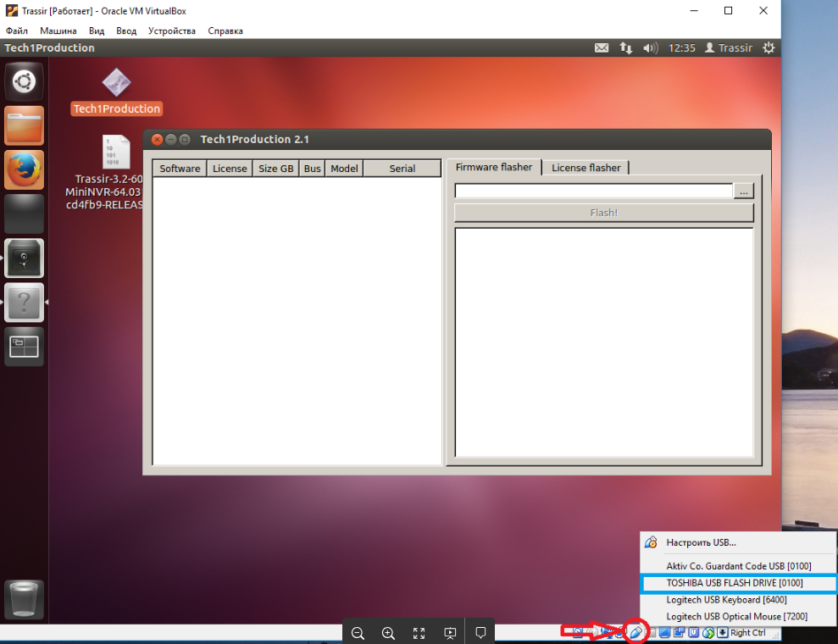The image size is (838, 644).
Task: Open the sound volume indicator
Action: 651,48
